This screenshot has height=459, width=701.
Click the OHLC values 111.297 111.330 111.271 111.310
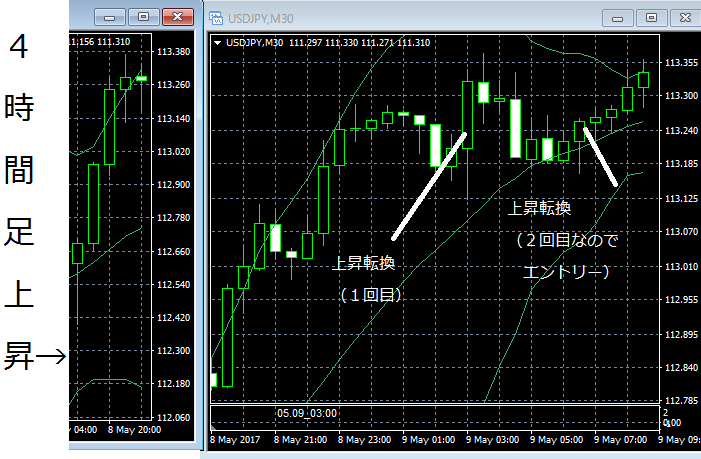pyautogui.click(x=359, y=43)
